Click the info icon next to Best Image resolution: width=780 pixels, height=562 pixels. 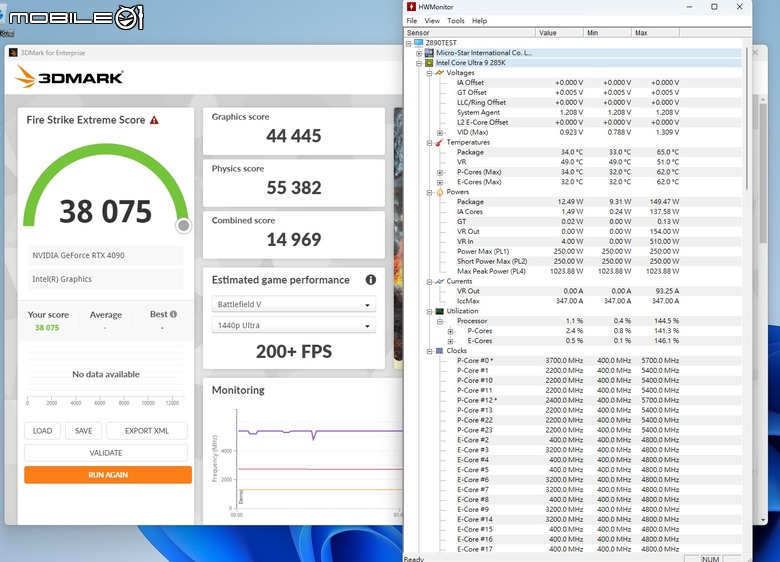(173, 314)
